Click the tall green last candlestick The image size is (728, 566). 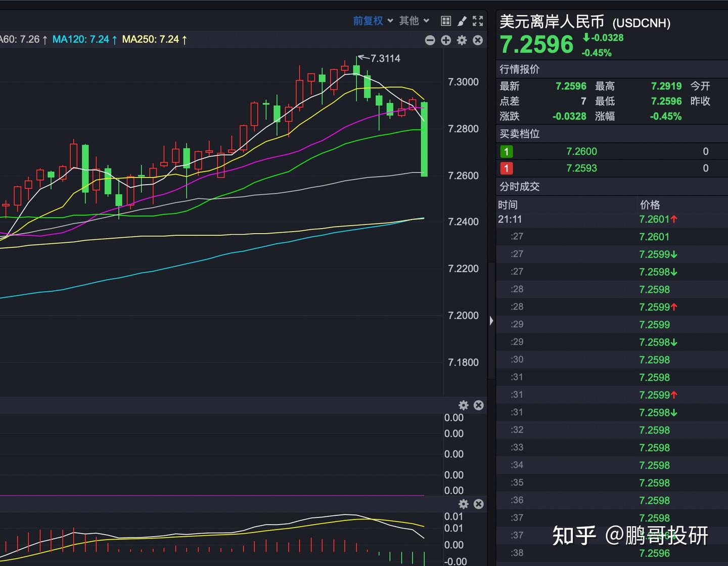coord(424,139)
